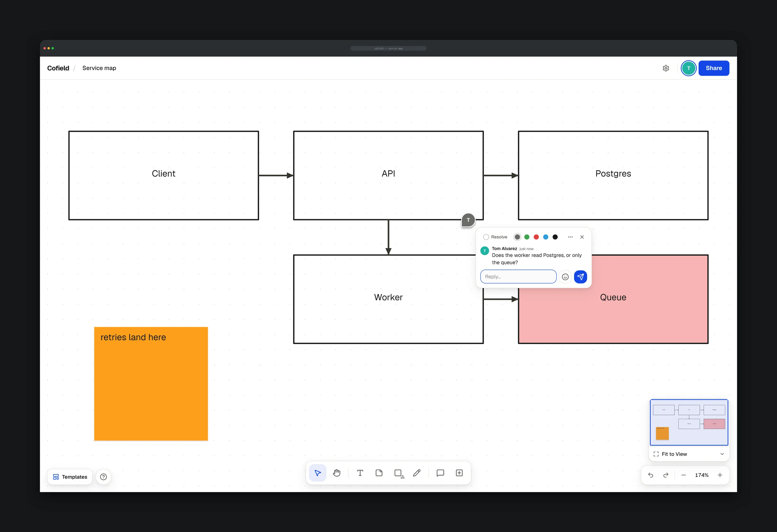Pick the green comment color

point(527,237)
